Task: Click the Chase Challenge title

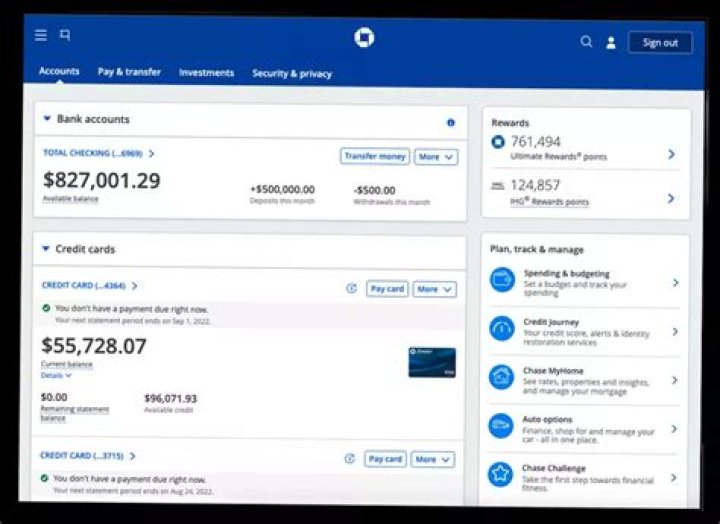Action: (x=554, y=468)
